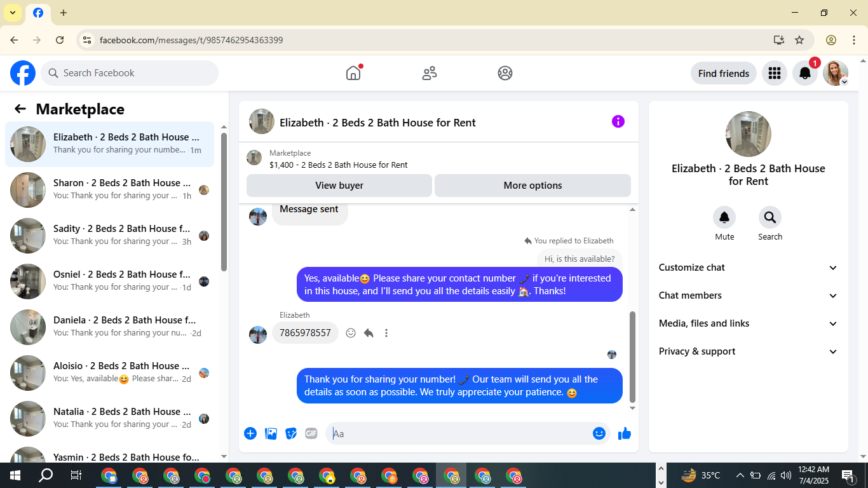
Task: View site information icon in address bar
Action: 87,40
